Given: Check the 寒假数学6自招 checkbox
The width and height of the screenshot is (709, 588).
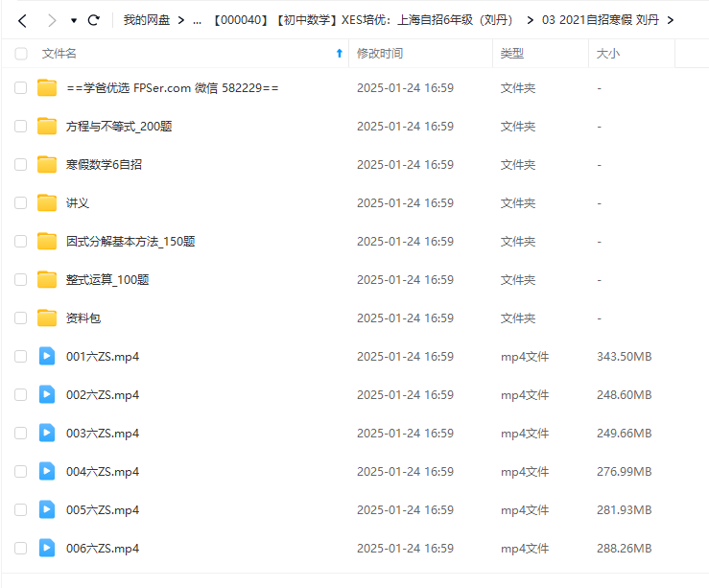Looking at the screenshot, I should pyautogui.click(x=21, y=165).
